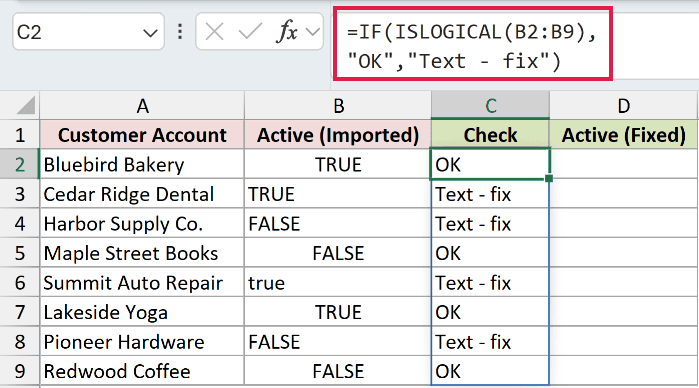Click the Active (Fixed) header cell

pos(624,135)
